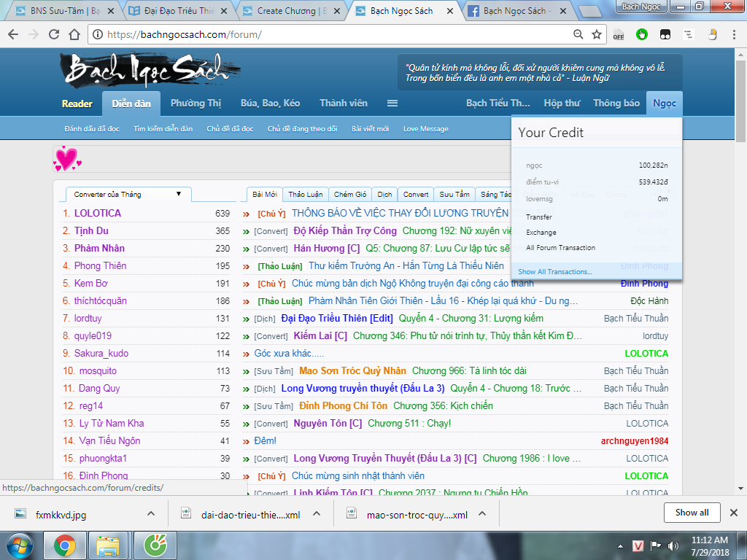Expand options for fxmkkvd.jpg download
Screen dimensions: 747x560
[x=151, y=513]
